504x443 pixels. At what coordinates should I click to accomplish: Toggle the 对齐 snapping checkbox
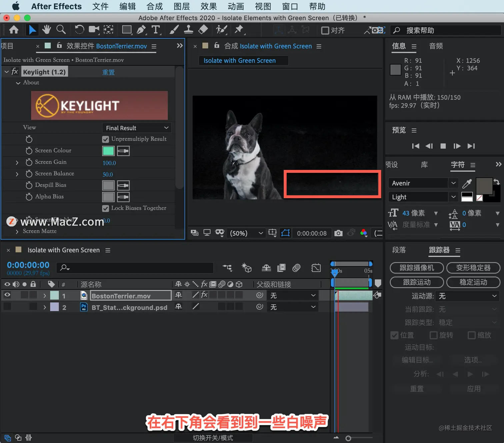325,31
